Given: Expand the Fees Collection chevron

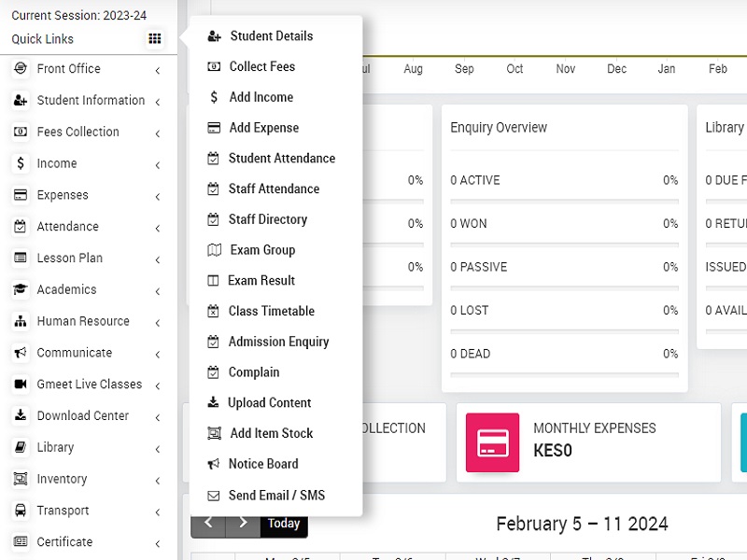Looking at the screenshot, I should (158, 133).
